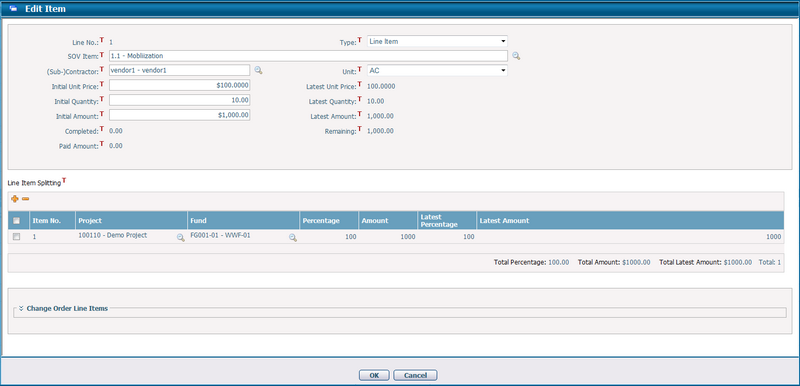Click the Edit Item window title icon
Viewport: 800px width, 386px height.
click(x=13, y=9)
